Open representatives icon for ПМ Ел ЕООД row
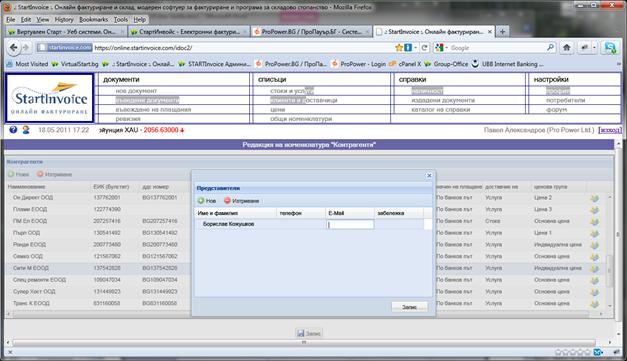The height and width of the screenshot is (361, 627). pos(594,221)
